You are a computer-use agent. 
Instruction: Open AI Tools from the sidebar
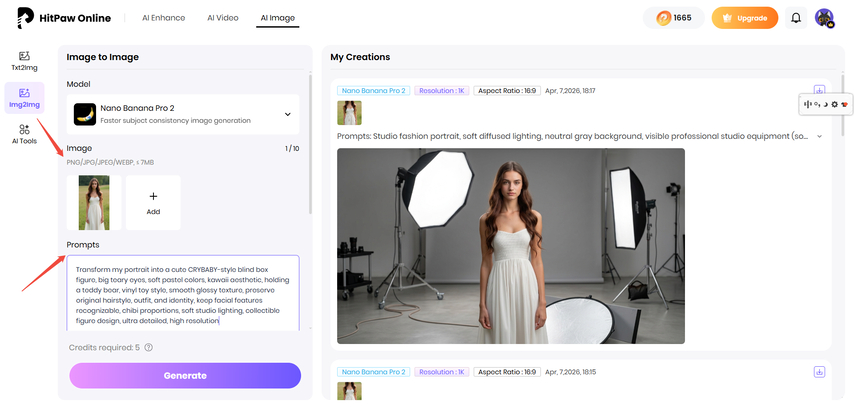(24, 134)
